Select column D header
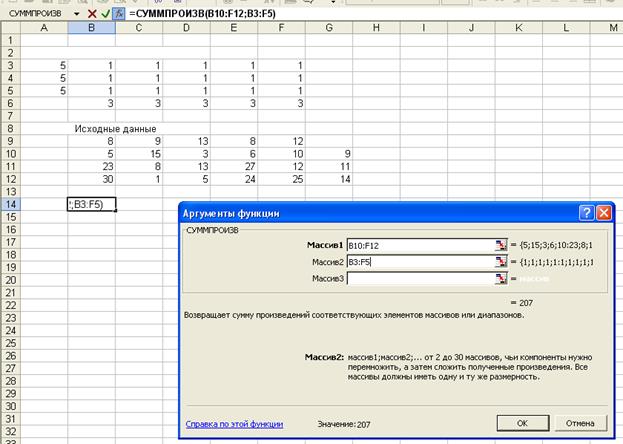 click(x=186, y=28)
